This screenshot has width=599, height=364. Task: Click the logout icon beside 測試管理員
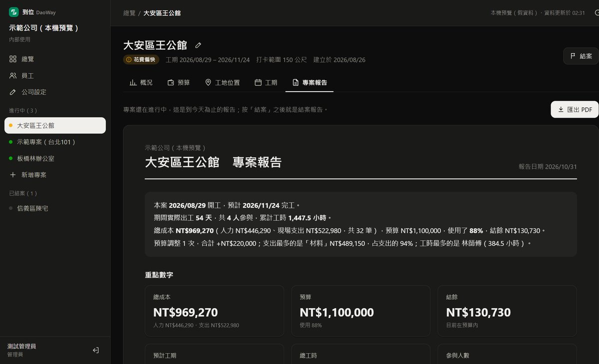pyautogui.click(x=96, y=350)
